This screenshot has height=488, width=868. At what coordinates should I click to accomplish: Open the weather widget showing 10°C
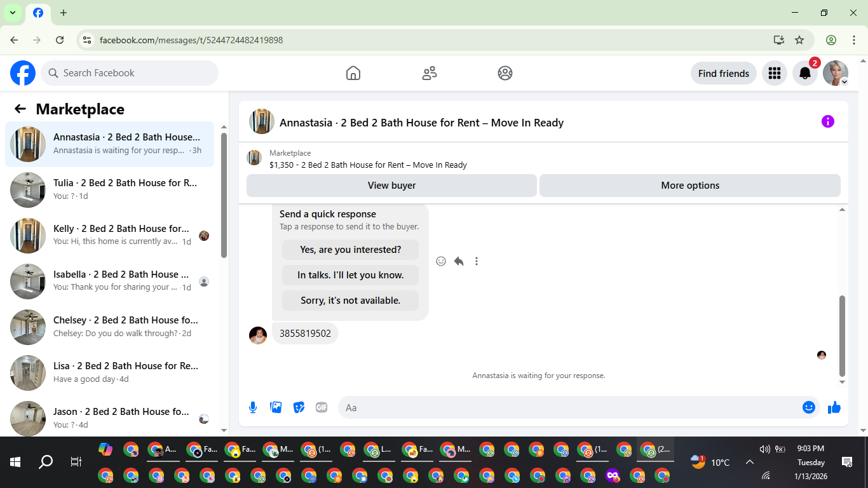tap(710, 462)
